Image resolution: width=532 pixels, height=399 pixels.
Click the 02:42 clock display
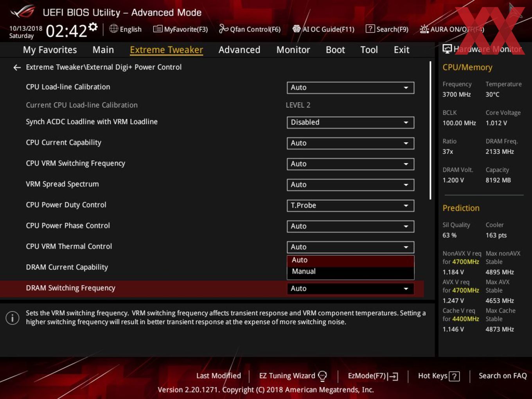pos(66,31)
